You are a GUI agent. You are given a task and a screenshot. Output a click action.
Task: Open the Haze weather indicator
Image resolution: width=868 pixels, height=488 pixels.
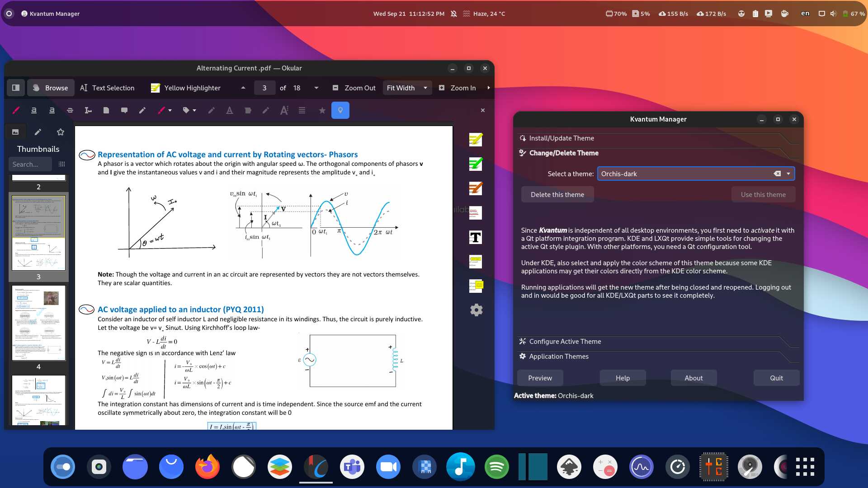[x=484, y=14]
